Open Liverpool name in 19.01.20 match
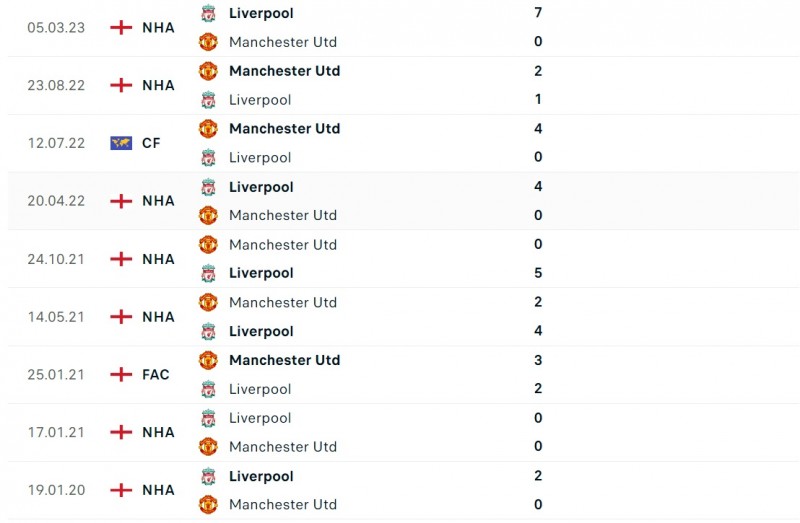800x523 pixels. tap(261, 476)
